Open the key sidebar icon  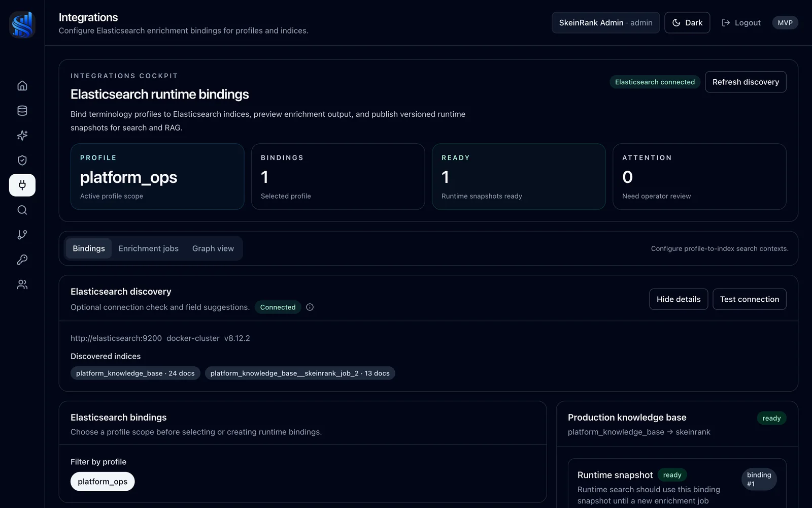tap(22, 260)
